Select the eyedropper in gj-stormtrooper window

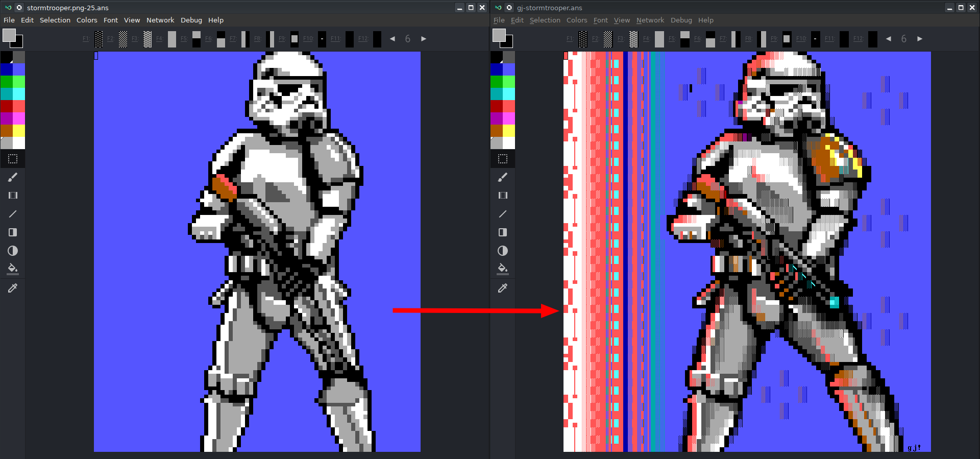click(503, 288)
